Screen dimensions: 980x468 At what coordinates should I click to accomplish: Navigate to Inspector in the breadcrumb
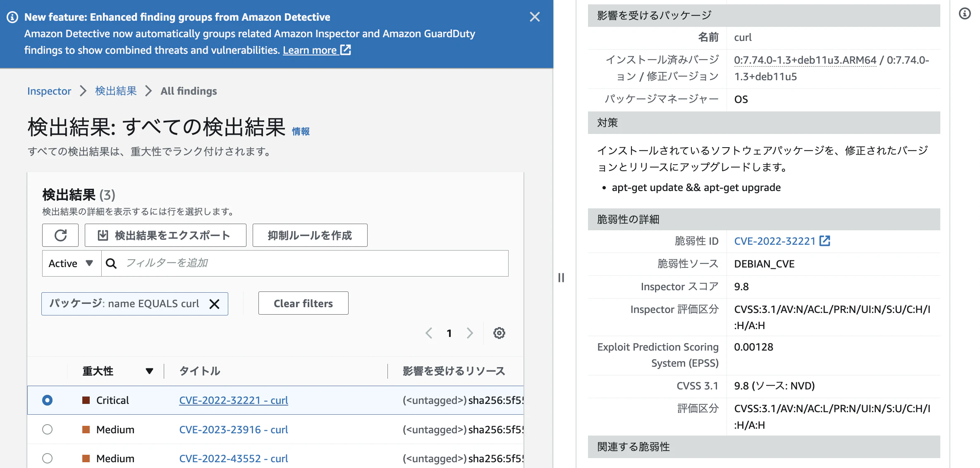49,91
